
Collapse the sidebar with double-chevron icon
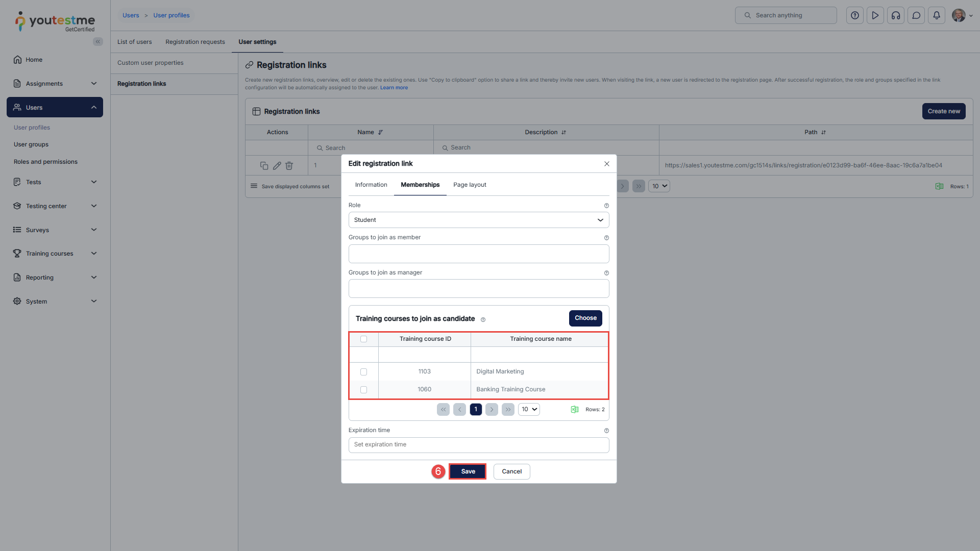coord(97,42)
